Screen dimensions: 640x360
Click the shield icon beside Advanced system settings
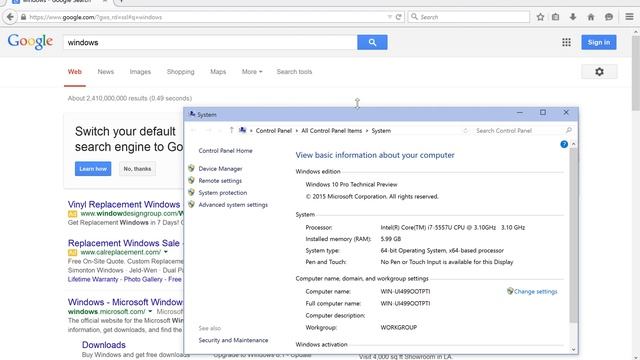[x=191, y=204]
